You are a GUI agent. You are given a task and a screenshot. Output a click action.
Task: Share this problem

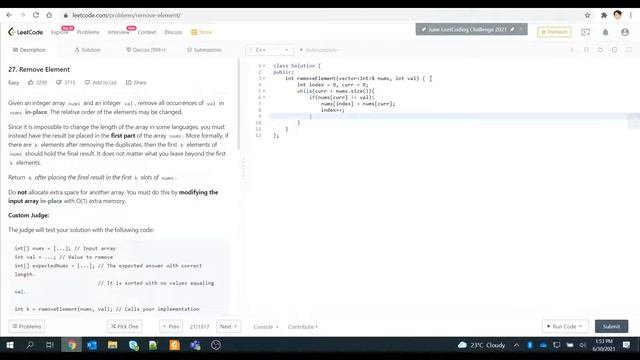tap(136, 82)
